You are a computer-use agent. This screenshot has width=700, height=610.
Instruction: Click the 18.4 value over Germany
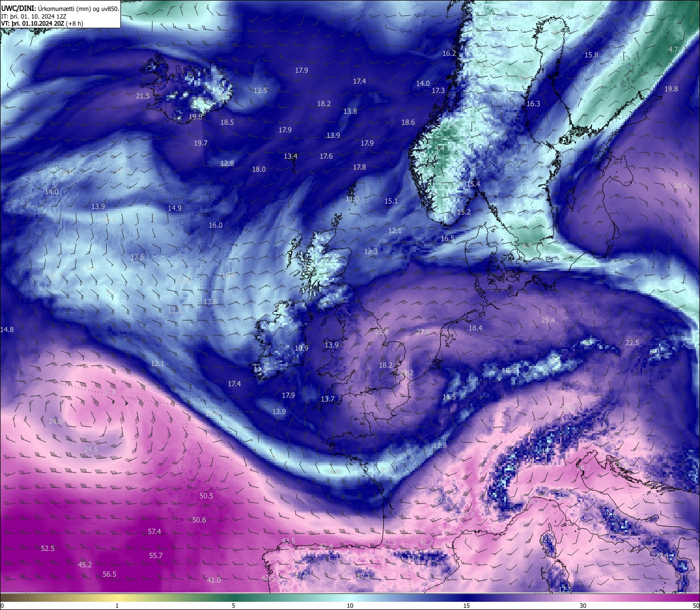click(x=475, y=328)
